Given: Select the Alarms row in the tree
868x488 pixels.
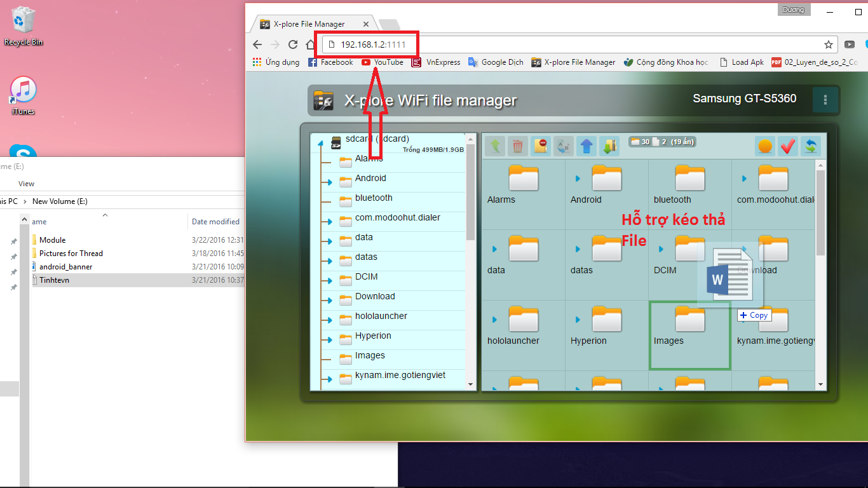Looking at the screenshot, I should pyautogui.click(x=393, y=162).
